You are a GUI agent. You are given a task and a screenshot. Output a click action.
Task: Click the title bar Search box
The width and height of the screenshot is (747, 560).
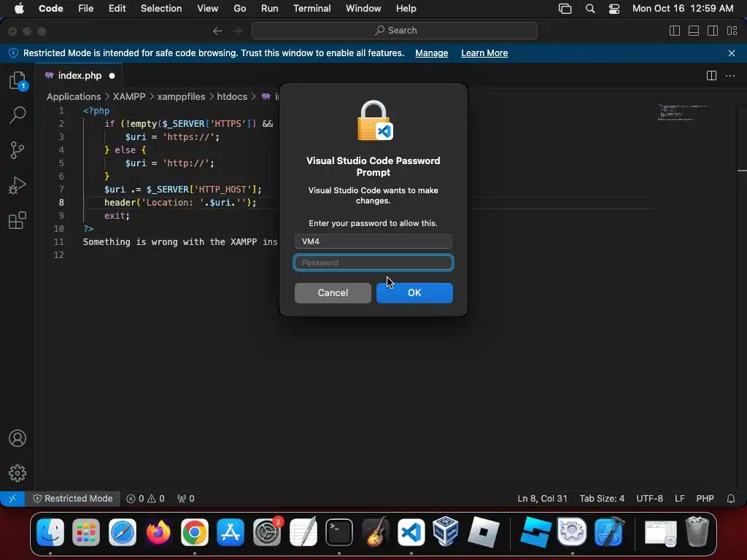(395, 31)
